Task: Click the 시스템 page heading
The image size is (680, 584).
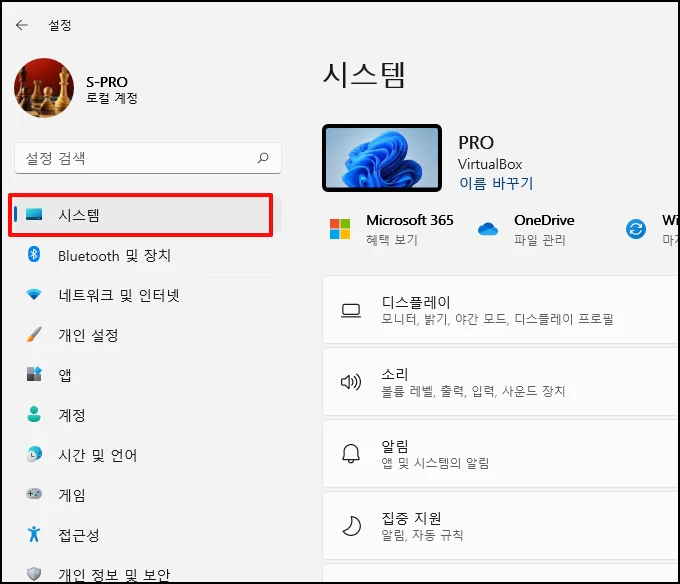Action: point(364,75)
